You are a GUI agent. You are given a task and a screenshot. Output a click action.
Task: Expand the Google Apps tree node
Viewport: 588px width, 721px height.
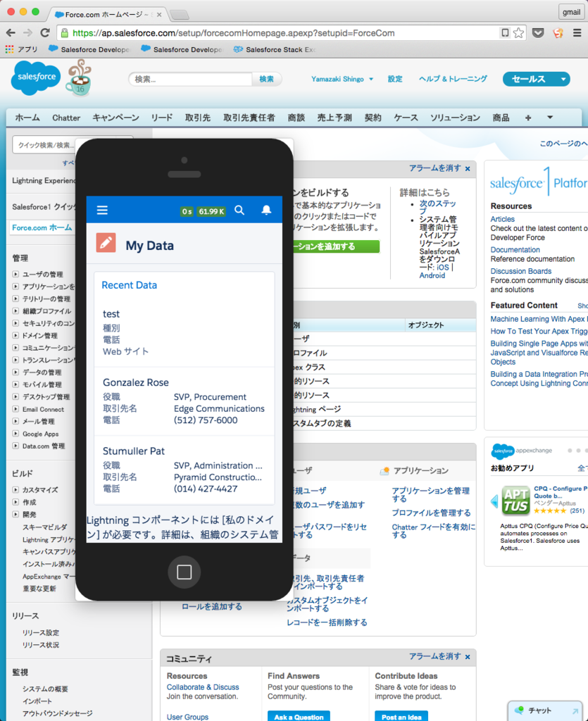tap(15, 433)
